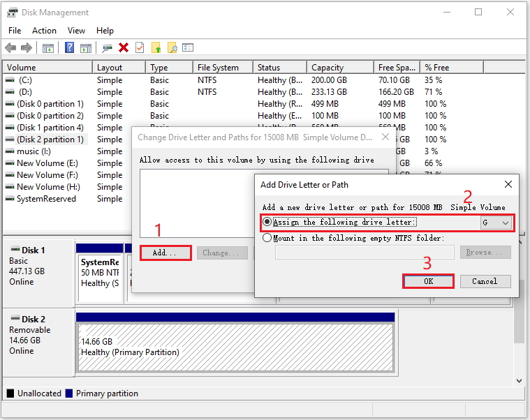Click the Add... button

(165, 253)
